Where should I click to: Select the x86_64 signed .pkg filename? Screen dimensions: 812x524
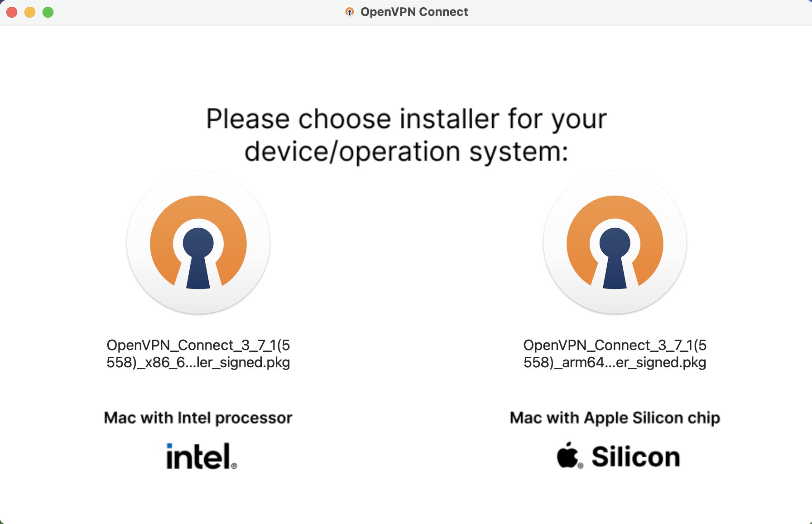point(198,354)
